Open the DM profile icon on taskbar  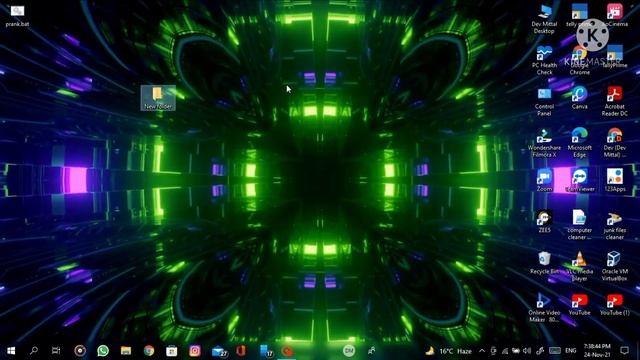click(349, 351)
